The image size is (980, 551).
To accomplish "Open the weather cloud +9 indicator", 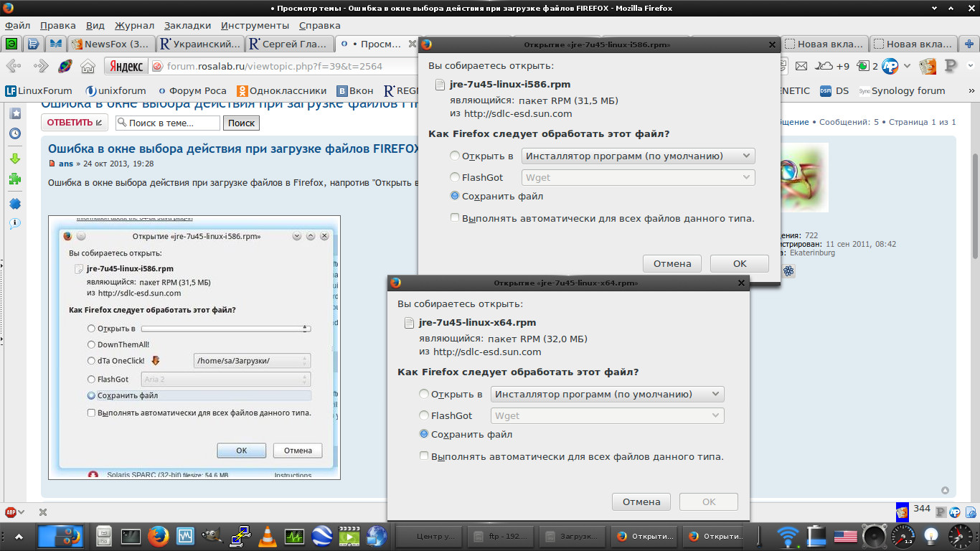I will point(833,67).
